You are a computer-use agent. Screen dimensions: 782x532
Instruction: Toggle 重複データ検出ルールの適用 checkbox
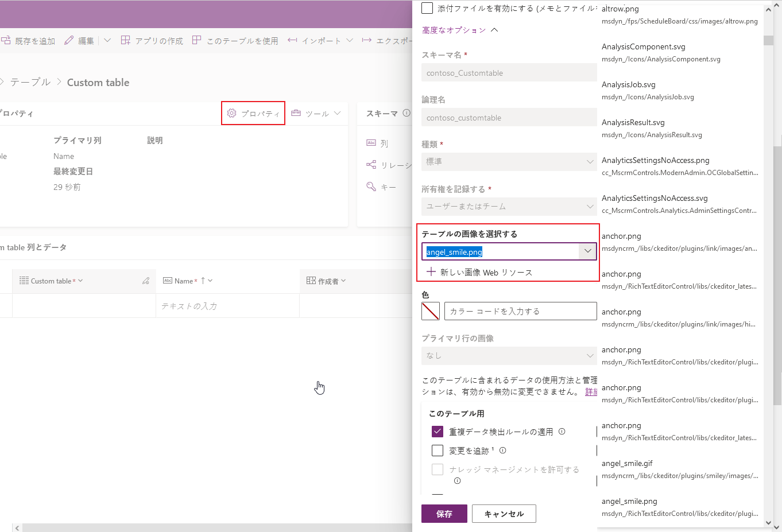(x=438, y=432)
